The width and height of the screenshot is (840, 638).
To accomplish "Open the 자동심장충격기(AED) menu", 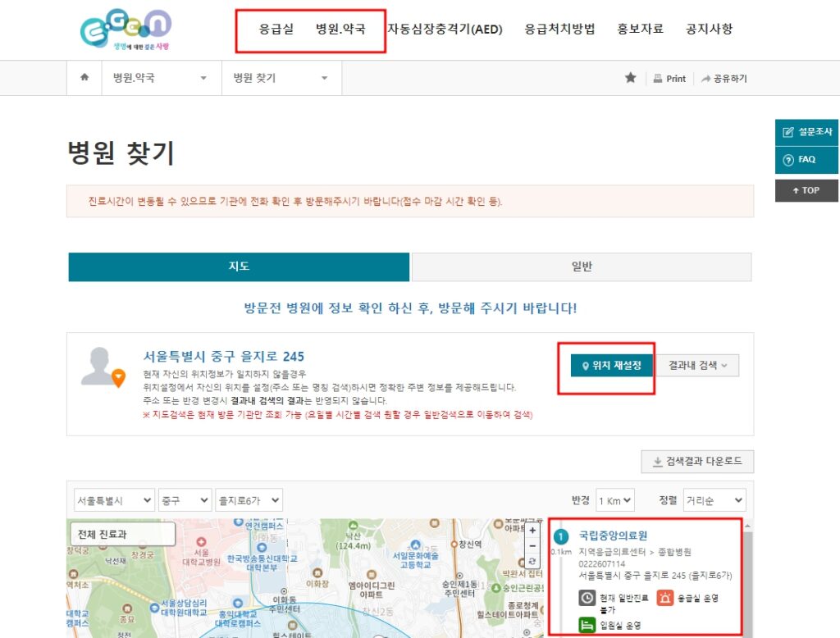I will tap(445, 29).
